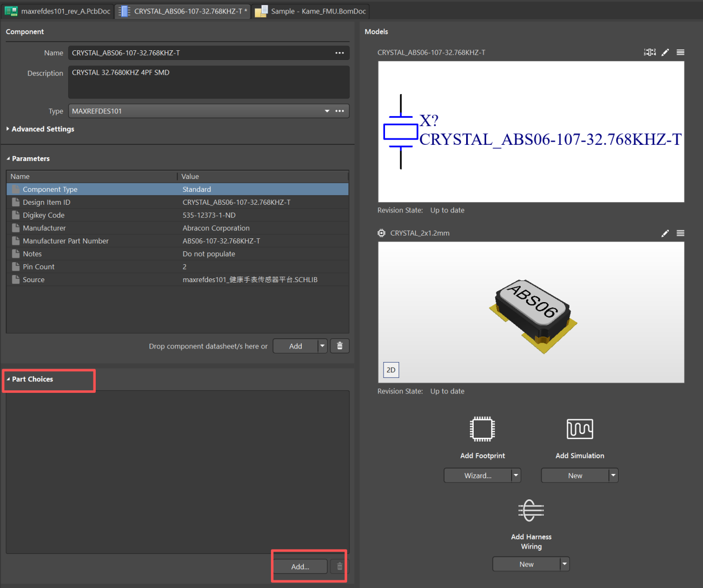Click the Add Footprint chip icon
The width and height of the screenshot is (703, 588).
pyautogui.click(x=482, y=429)
